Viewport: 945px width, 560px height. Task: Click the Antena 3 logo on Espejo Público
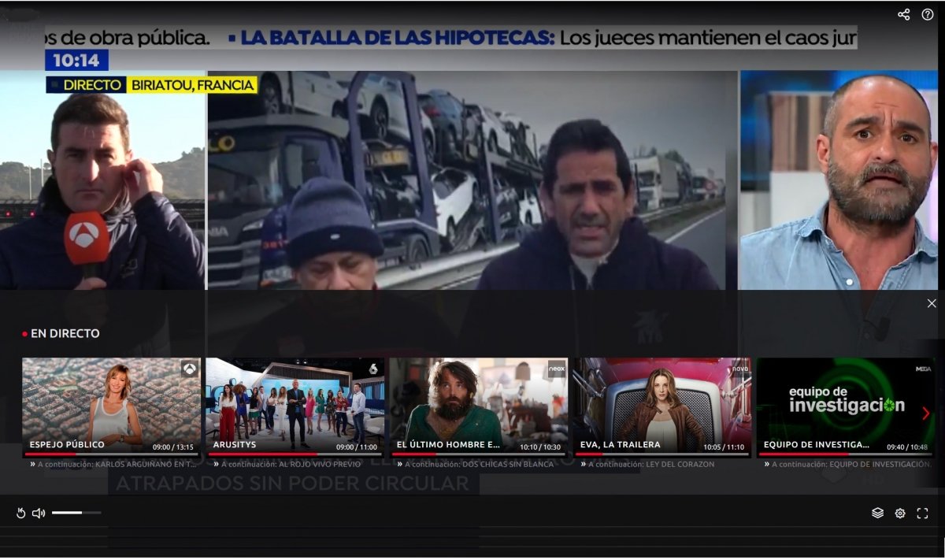click(190, 369)
